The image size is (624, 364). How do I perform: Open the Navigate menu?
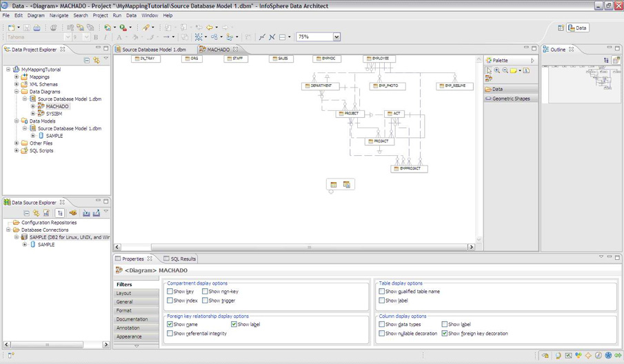pyautogui.click(x=59, y=16)
